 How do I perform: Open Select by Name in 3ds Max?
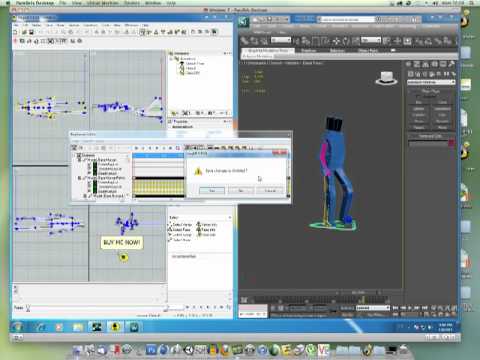point(306,41)
